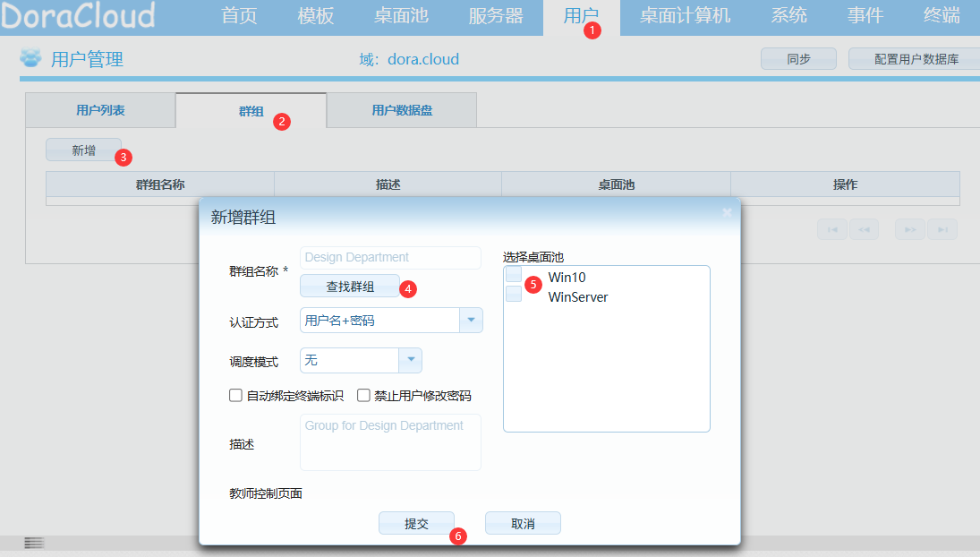Check the WinServer desktop pool box
Image resolution: width=980 pixels, height=557 pixels.
514,295
